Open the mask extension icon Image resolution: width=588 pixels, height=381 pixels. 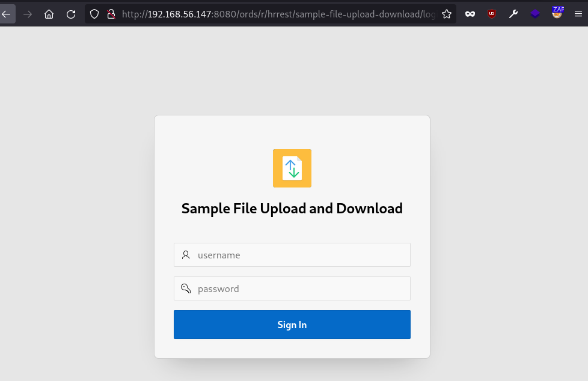pyautogui.click(x=470, y=14)
